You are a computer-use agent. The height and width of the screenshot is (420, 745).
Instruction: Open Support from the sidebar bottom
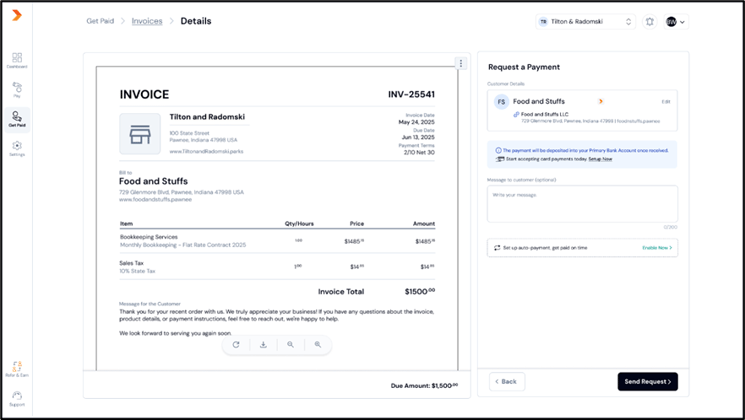click(x=17, y=398)
